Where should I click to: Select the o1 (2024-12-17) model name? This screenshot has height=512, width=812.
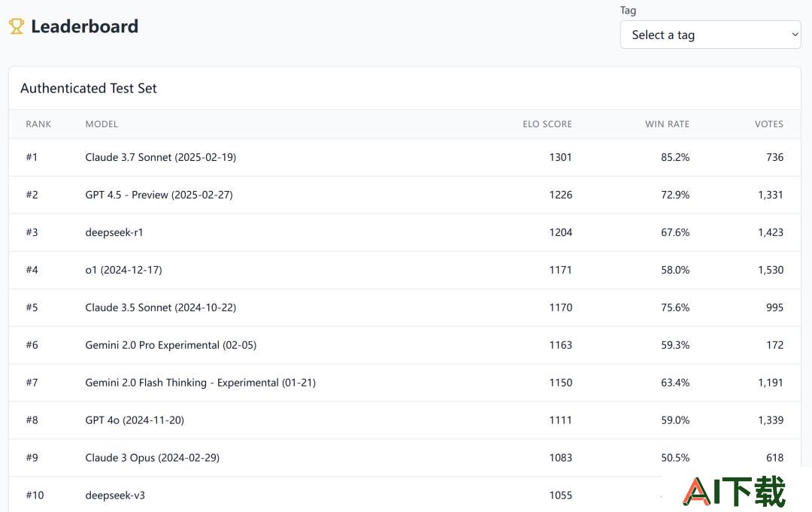pyautogui.click(x=123, y=270)
